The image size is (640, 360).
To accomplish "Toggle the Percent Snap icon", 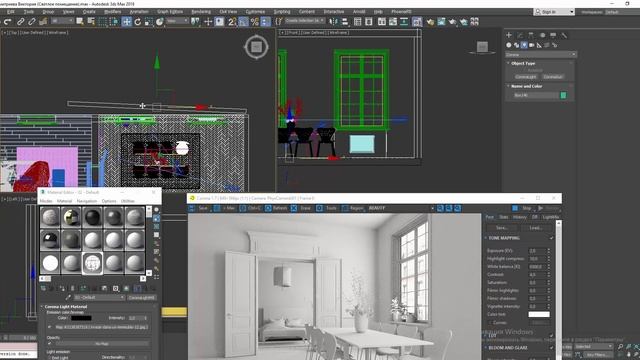I will coord(255,22).
